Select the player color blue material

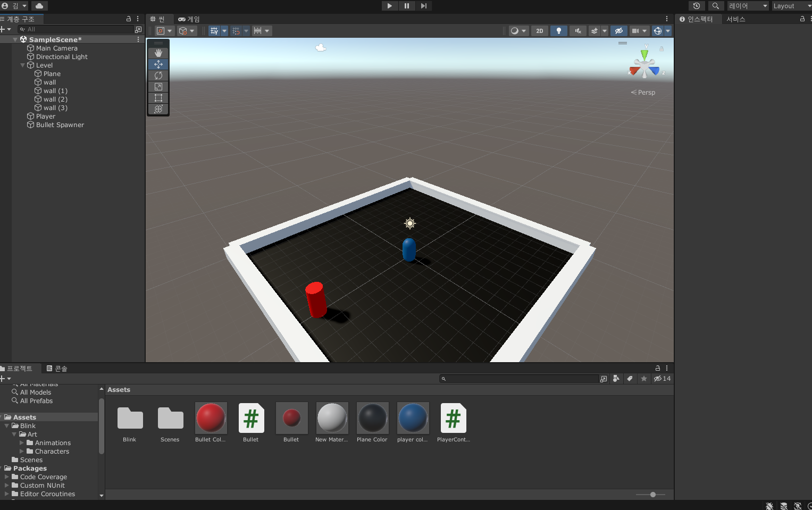coord(413,422)
